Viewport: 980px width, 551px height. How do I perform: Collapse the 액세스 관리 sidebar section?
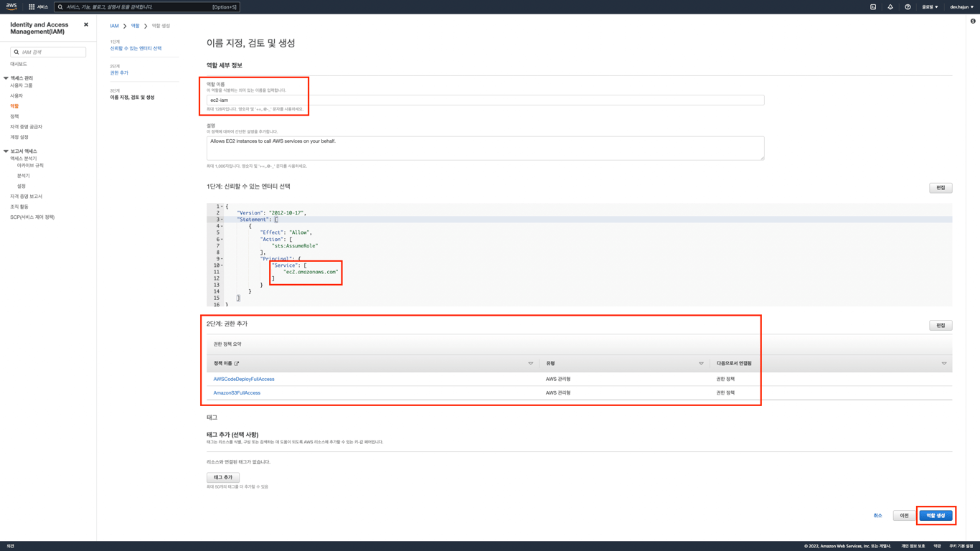tap(6, 78)
